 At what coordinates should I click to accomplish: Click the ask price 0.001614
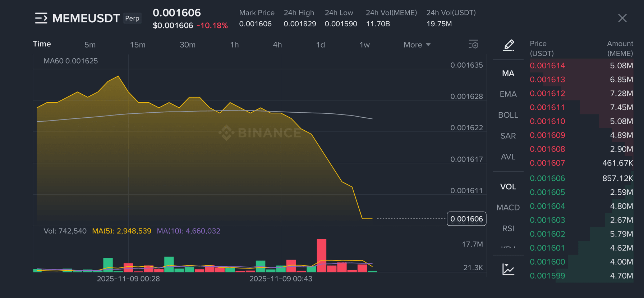(547, 66)
